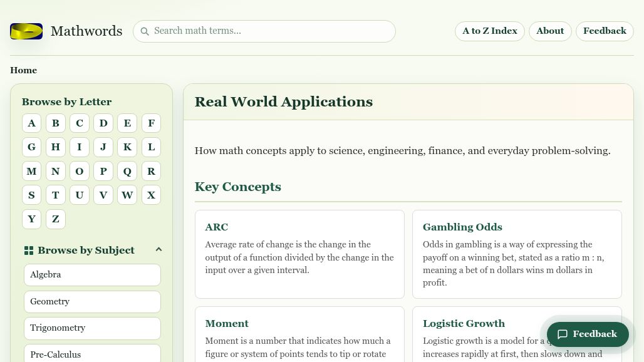Open the Pre-Calculus subject
Image resolution: width=644 pixels, height=362 pixels.
(x=92, y=353)
